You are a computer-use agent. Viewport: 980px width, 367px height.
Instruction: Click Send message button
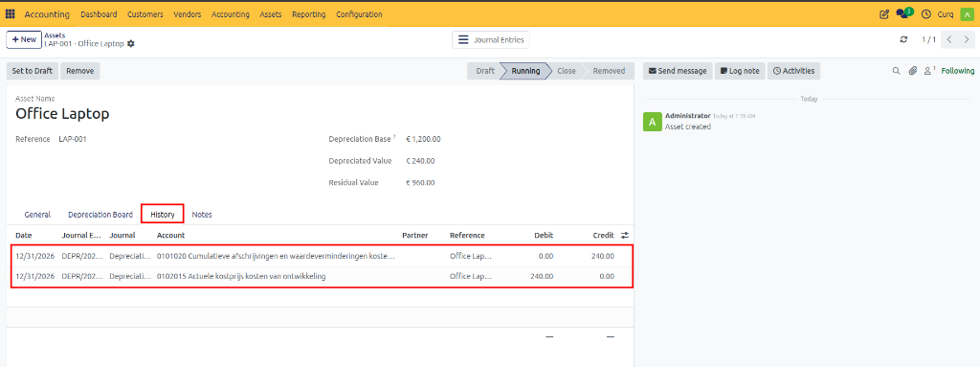click(x=678, y=71)
